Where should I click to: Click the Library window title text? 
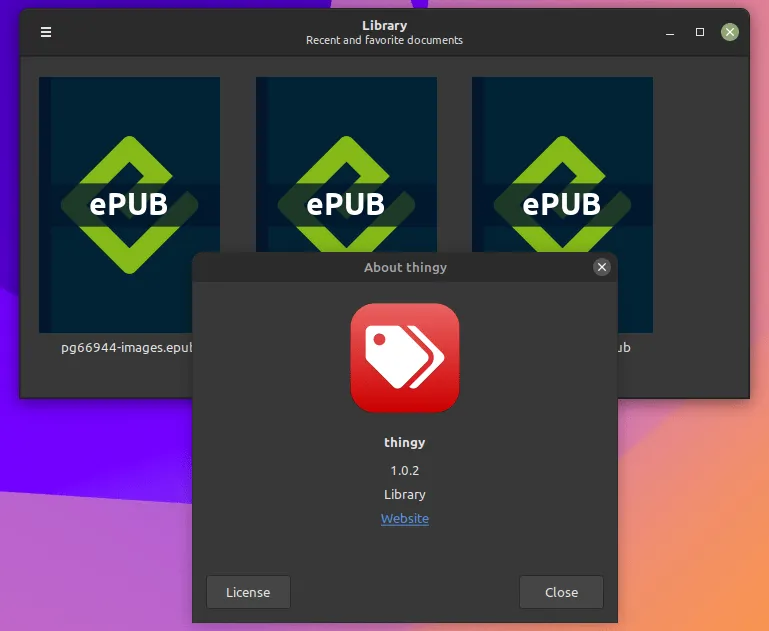(x=384, y=25)
